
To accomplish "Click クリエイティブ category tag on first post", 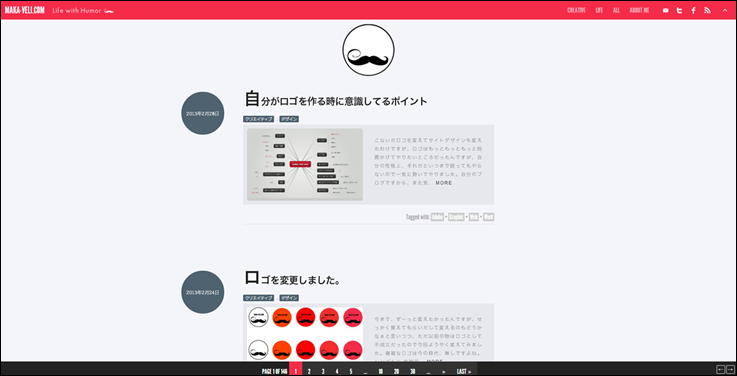I will (x=259, y=119).
